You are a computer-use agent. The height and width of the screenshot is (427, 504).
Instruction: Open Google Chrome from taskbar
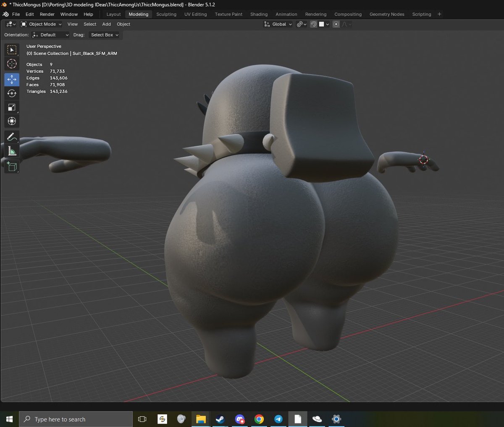[x=259, y=419]
